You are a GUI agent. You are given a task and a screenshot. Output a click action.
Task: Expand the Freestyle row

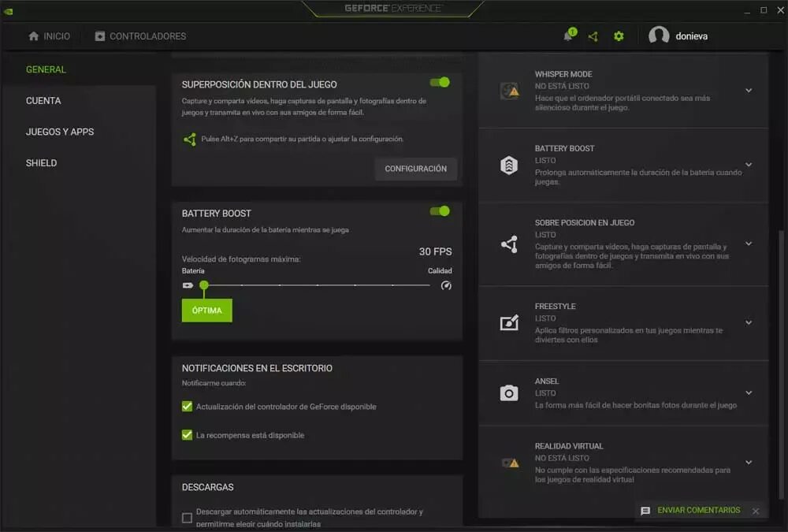click(749, 323)
